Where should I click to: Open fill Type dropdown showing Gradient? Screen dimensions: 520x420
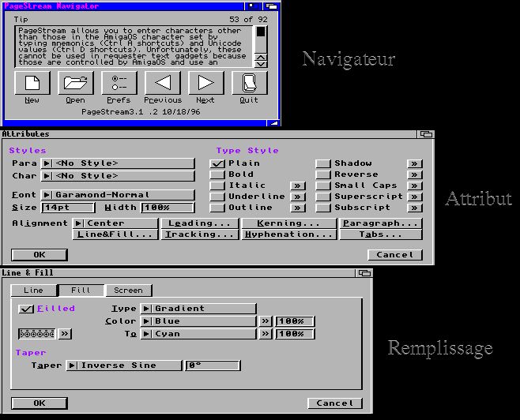pos(198,309)
